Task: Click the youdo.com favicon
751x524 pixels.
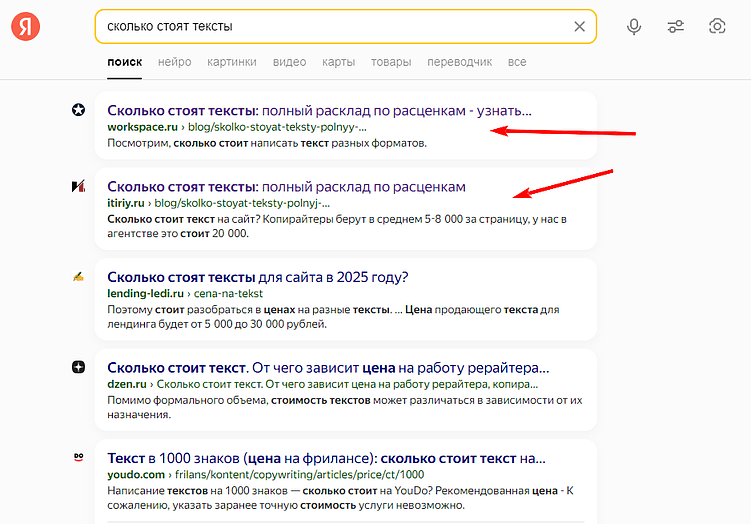Action: (79, 457)
